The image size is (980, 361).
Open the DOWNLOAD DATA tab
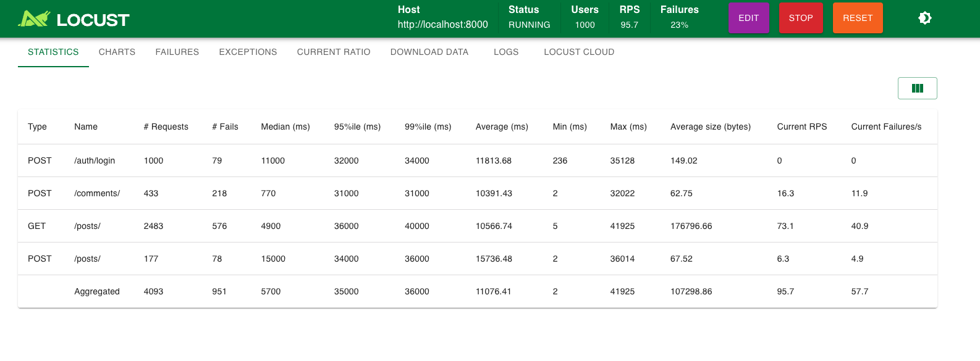(x=429, y=52)
